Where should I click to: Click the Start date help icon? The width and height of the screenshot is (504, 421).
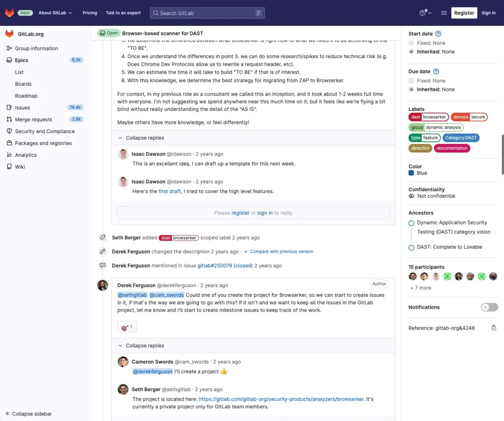(x=438, y=34)
